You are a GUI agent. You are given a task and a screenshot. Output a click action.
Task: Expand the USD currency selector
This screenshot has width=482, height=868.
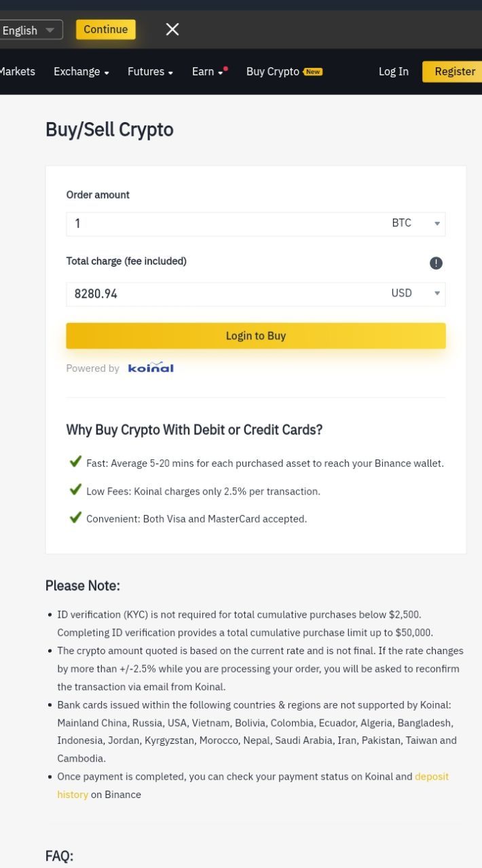click(418, 293)
